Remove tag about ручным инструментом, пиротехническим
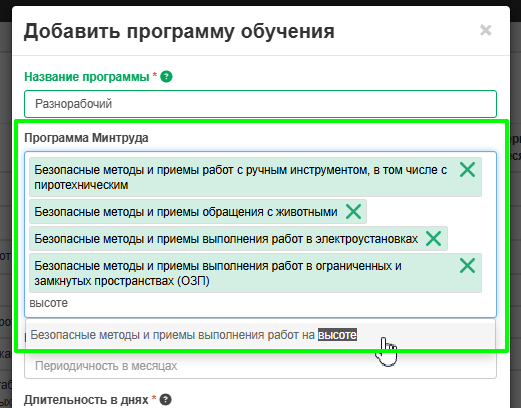 click(x=467, y=170)
